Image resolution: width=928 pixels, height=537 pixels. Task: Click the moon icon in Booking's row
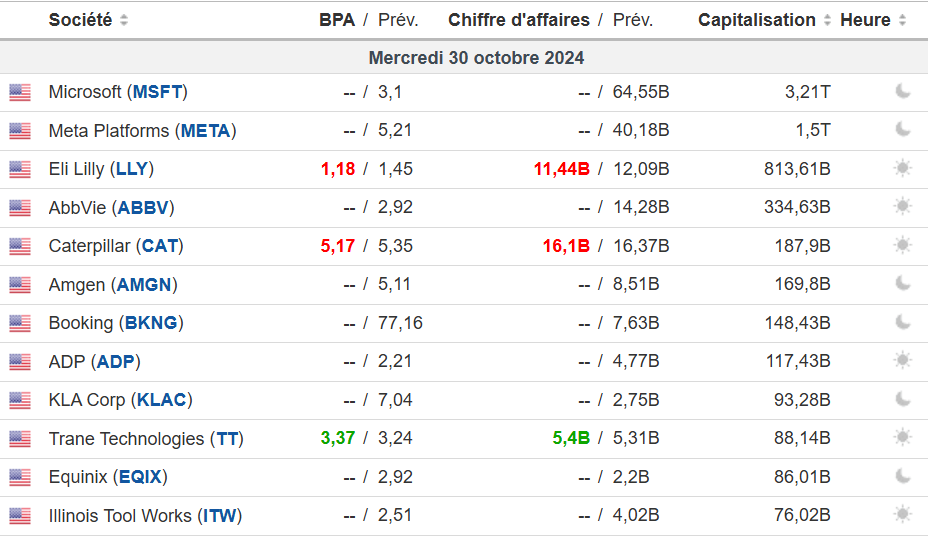coord(903,323)
